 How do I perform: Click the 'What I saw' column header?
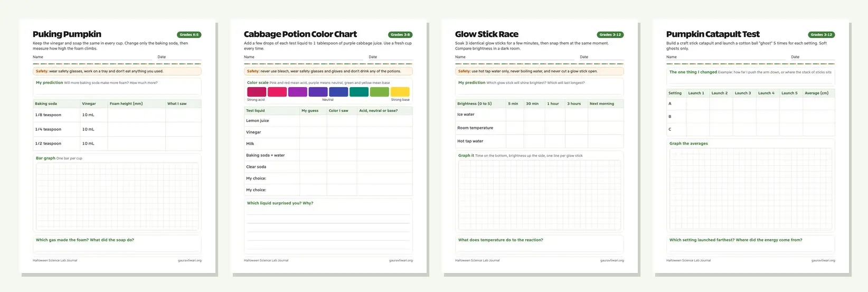pyautogui.click(x=177, y=104)
